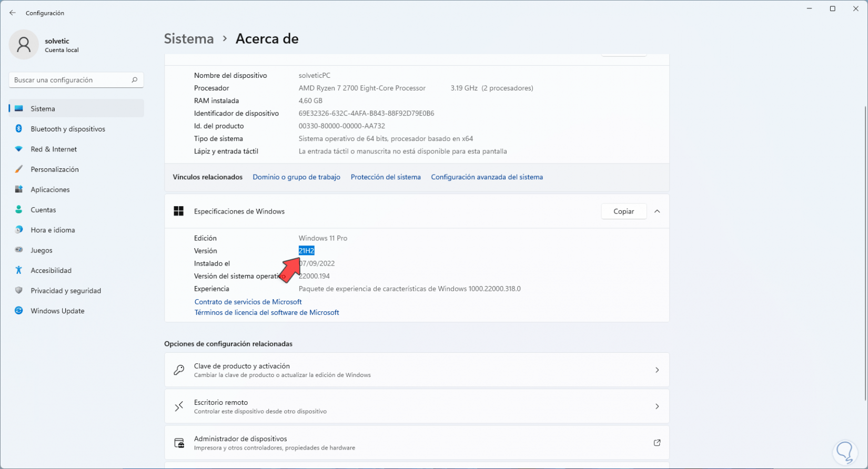
Task: Click the Privacidad y seguridad shield icon
Action: [19, 291]
